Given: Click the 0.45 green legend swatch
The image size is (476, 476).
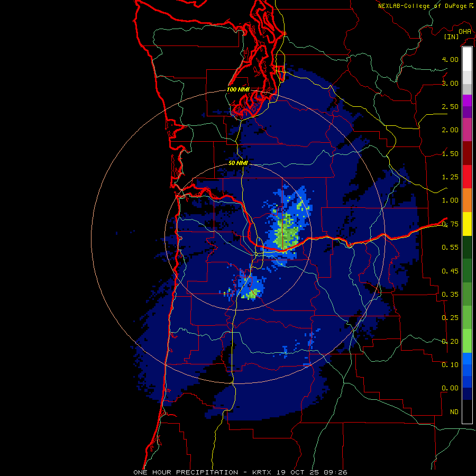Looking at the screenshot, I should click(467, 271).
